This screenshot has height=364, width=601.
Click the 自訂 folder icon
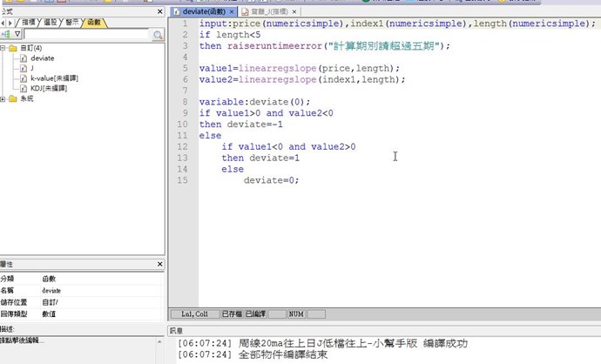(13, 48)
